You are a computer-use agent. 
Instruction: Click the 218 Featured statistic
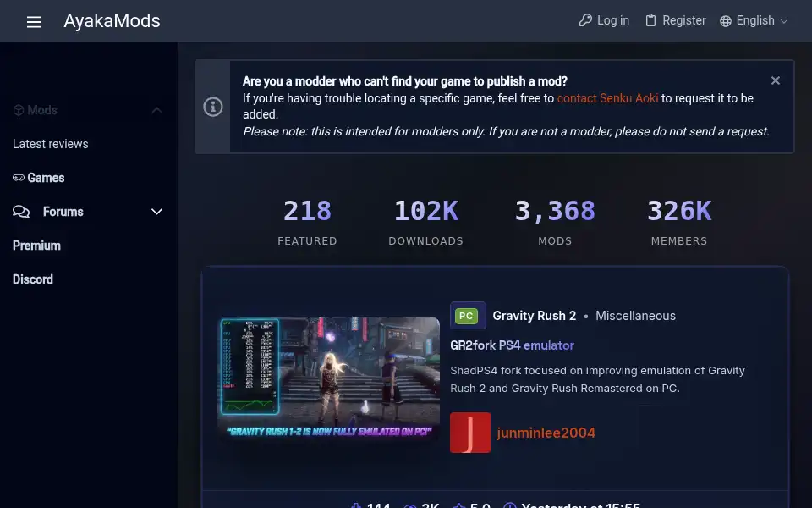tap(307, 223)
